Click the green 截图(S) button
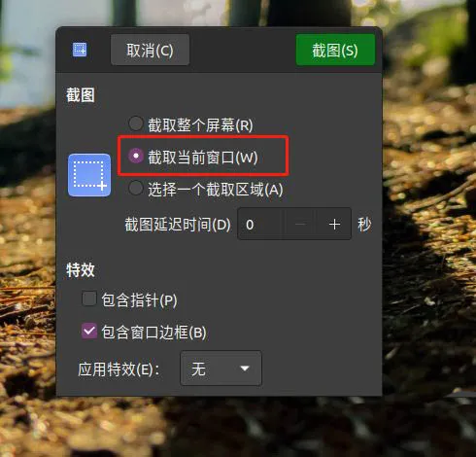 tap(335, 51)
